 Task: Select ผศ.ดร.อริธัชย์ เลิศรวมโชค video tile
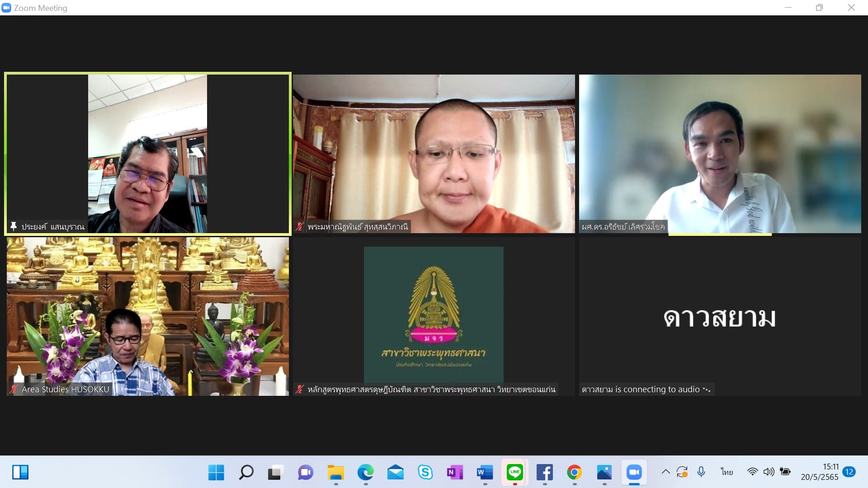[x=720, y=154]
